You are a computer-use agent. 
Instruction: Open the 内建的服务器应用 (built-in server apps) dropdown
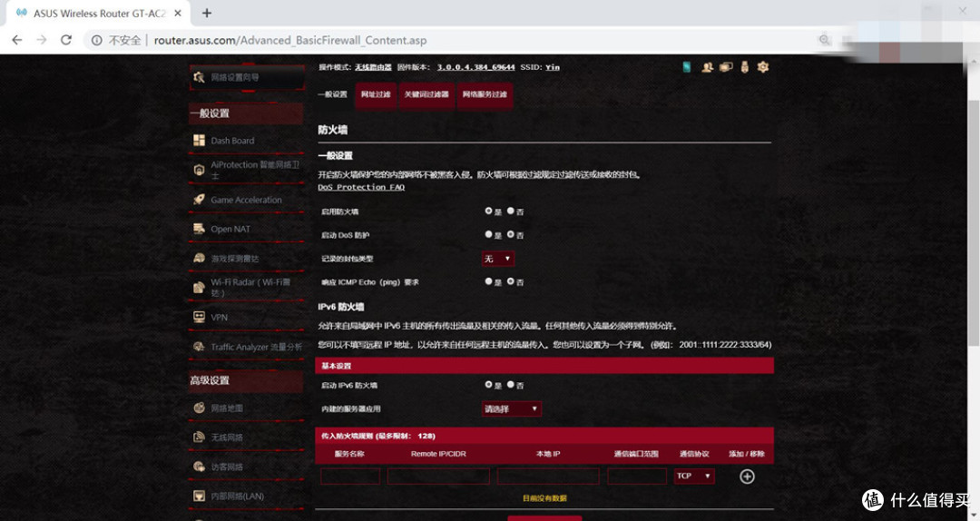511,409
